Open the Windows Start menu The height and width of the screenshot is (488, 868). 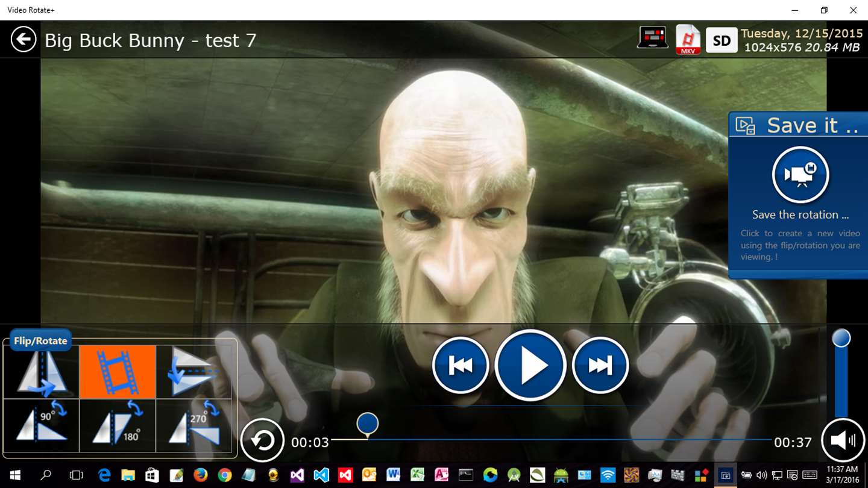click(15, 475)
